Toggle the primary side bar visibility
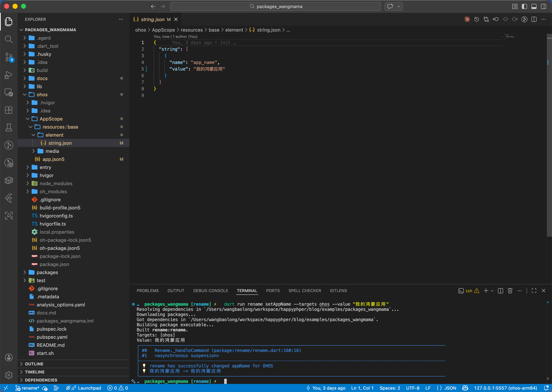The height and width of the screenshot is (392, 552). 524,6
